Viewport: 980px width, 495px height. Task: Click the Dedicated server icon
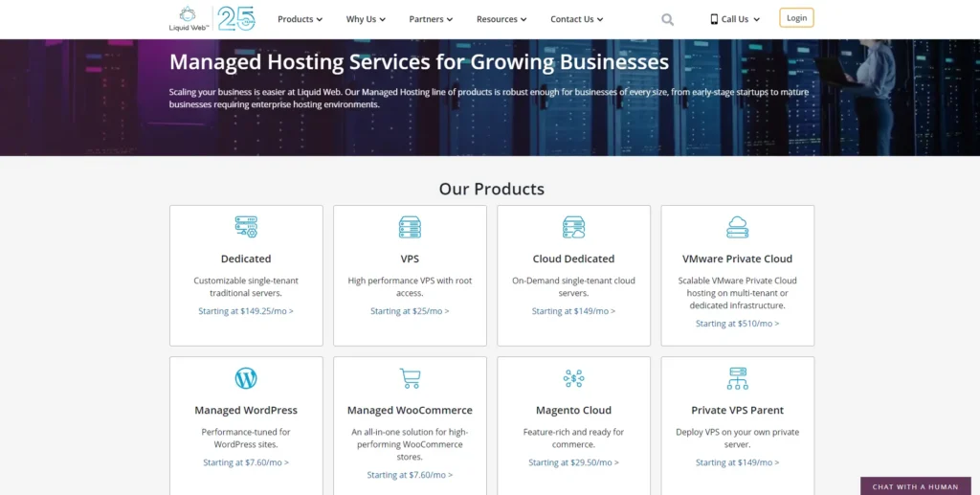click(x=246, y=227)
